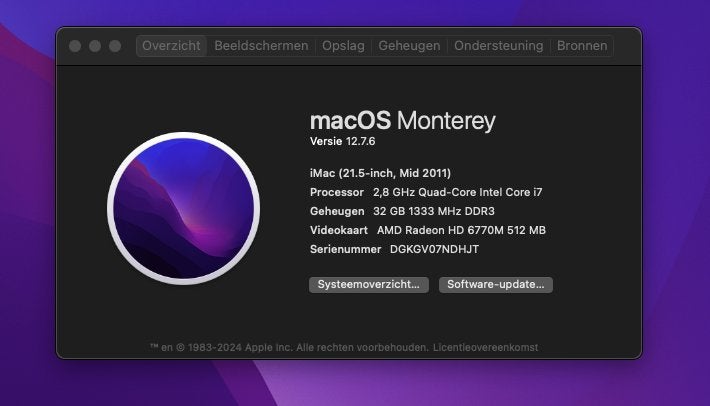Click the processor value 2,8 GHz Quad-Core Intel Core i7

[x=457, y=192]
